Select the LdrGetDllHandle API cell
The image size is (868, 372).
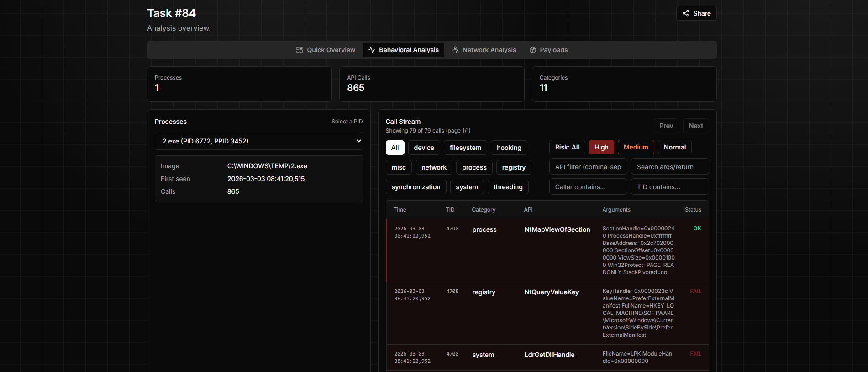tap(549, 355)
